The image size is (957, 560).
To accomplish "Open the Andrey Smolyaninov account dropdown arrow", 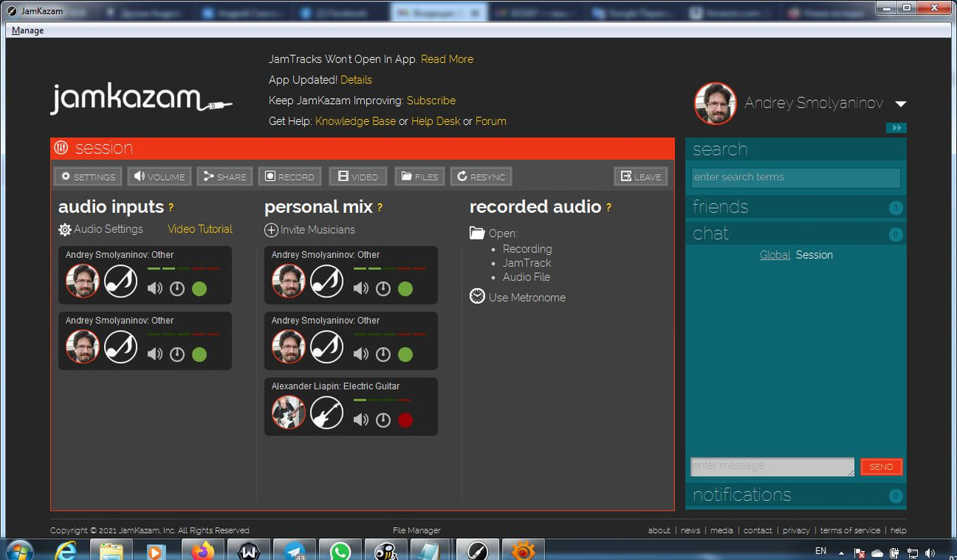I will click(x=900, y=104).
